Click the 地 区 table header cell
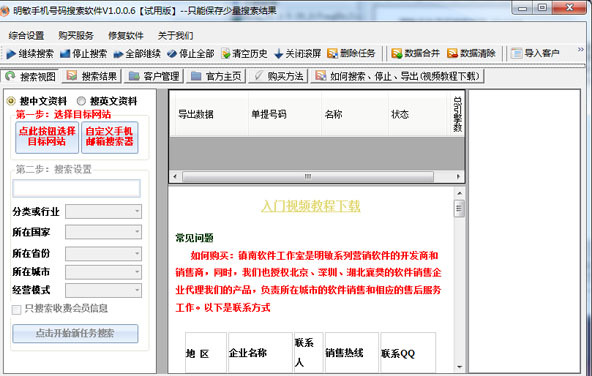This screenshot has height=376, width=592. pos(206,354)
